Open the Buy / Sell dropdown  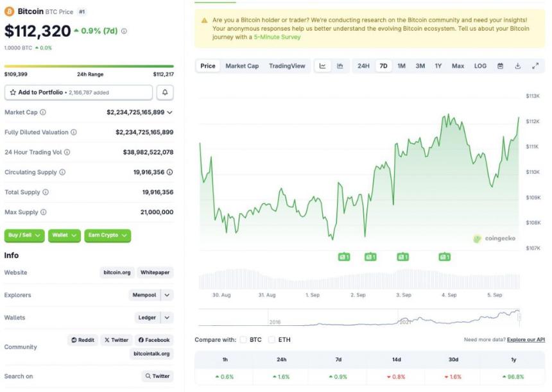pyautogui.click(x=24, y=235)
